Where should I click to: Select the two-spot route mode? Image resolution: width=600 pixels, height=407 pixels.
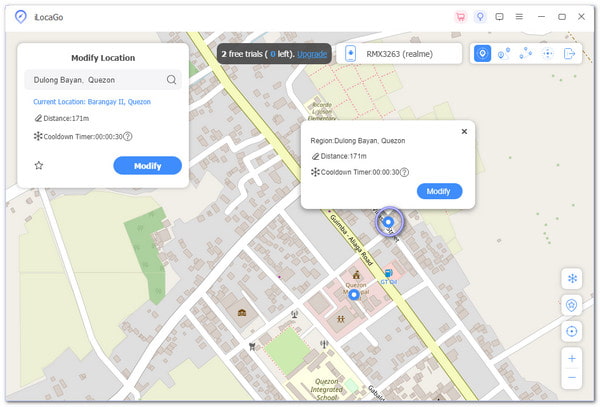click(504, 54)
